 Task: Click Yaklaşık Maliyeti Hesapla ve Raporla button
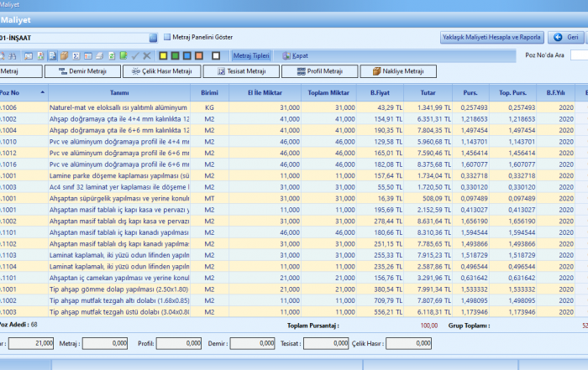coord(491,37)
